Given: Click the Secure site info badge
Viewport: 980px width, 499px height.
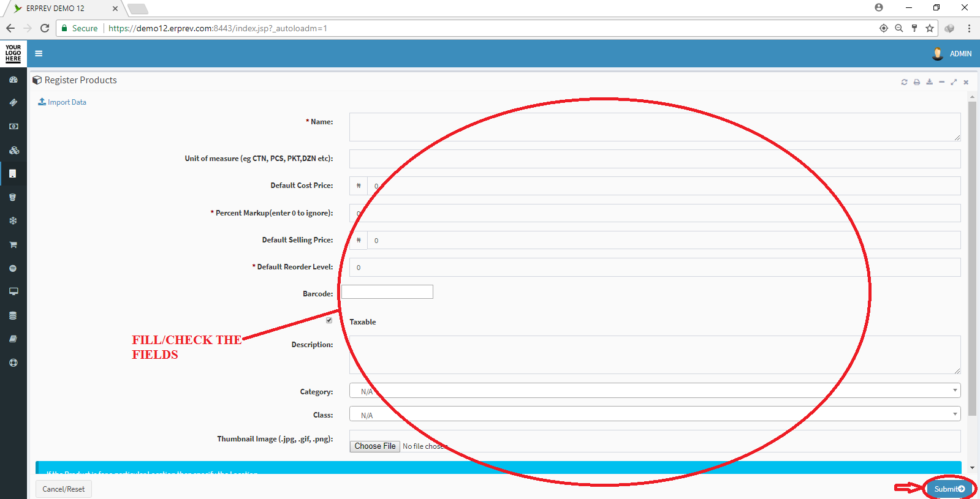Looking at the screenshot, I should tap(80, 28).
